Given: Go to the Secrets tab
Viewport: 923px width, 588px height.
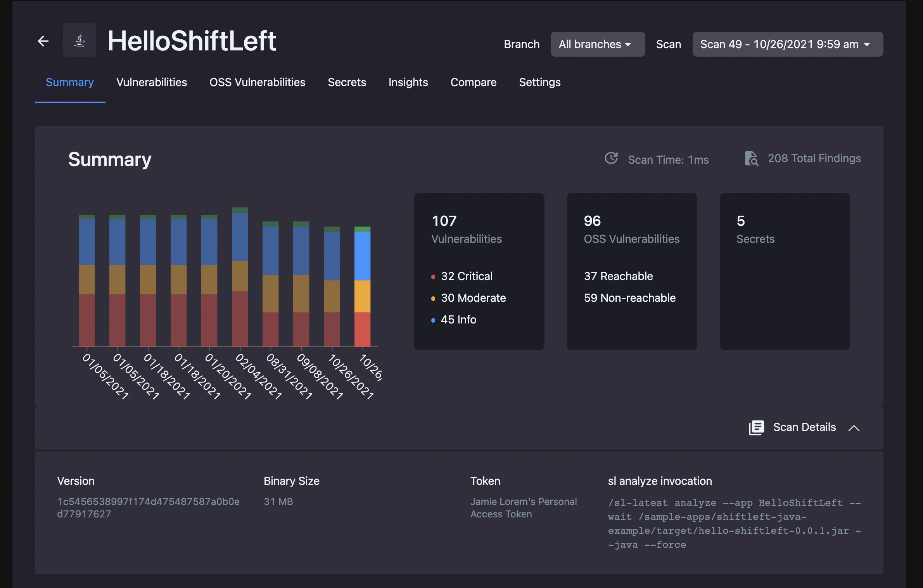Looking at the screenshot, I should (347, 82).
